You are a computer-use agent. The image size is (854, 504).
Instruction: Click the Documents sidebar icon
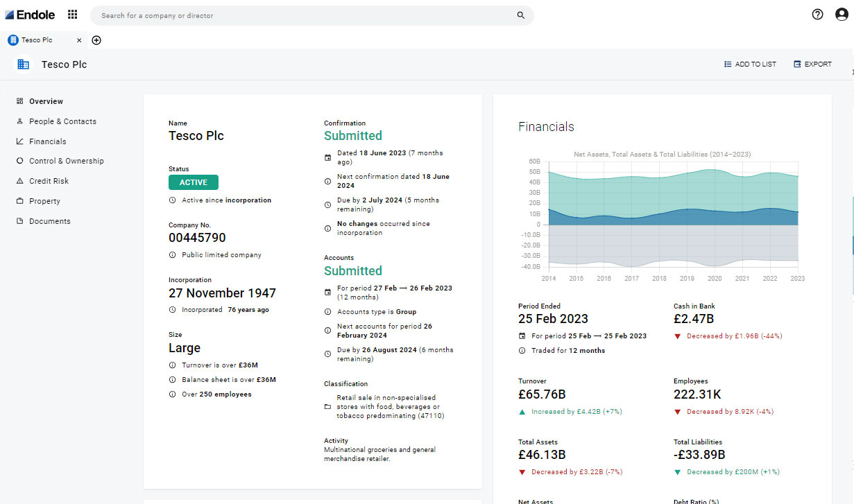[20, 221]
